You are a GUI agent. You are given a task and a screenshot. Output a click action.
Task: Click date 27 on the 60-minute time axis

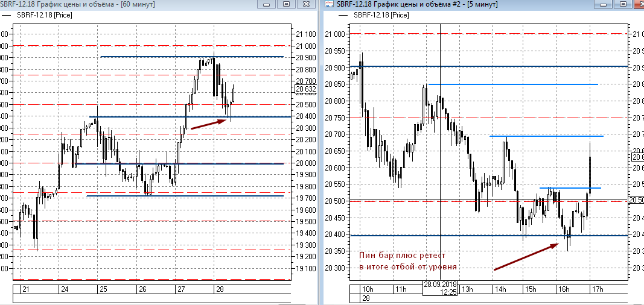click(x=180, y=289)
